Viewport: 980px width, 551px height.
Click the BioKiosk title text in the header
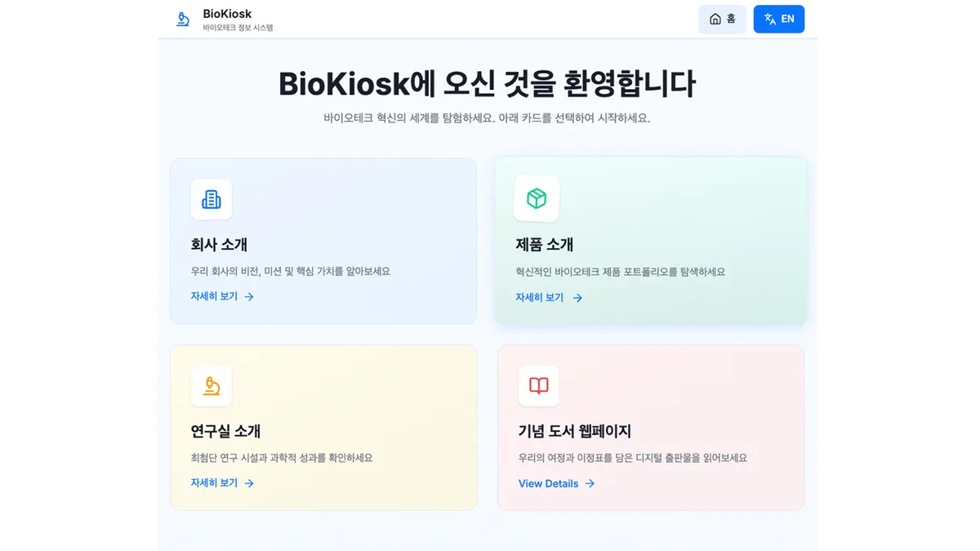pos(227,13)
